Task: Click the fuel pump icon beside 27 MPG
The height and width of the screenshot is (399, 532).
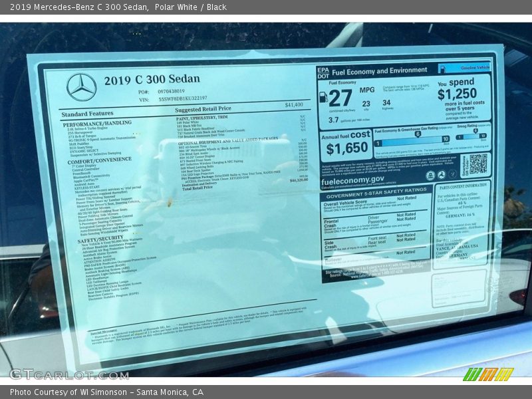Action: [x=323, y=96]
